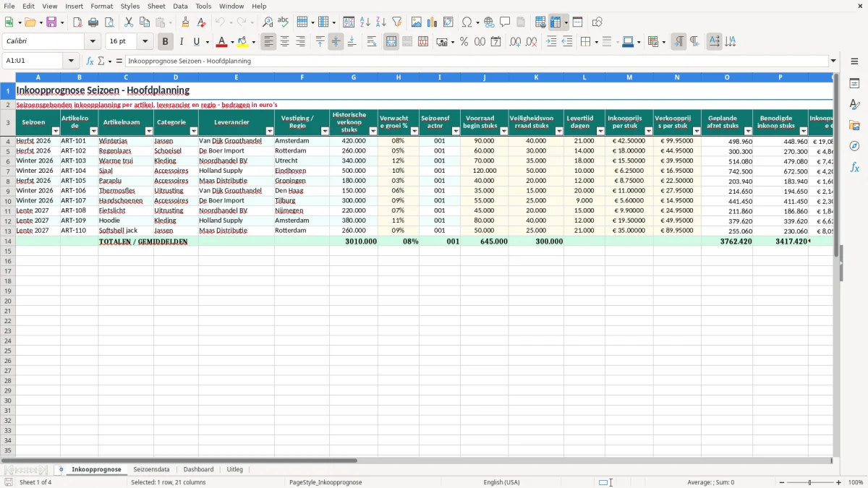Cut the selection with scissors icon
Screen dimensions: 868x488
tap(129, 22)
